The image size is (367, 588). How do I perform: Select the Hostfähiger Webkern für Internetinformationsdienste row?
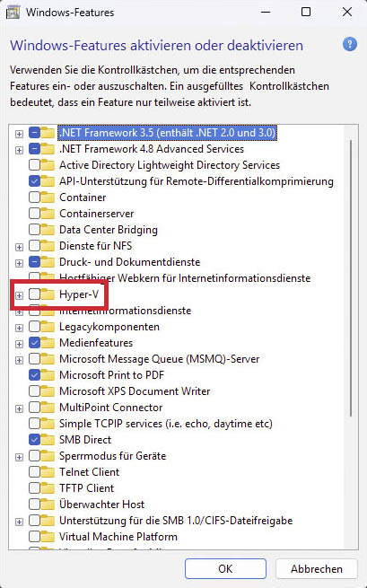click(185, 278)
